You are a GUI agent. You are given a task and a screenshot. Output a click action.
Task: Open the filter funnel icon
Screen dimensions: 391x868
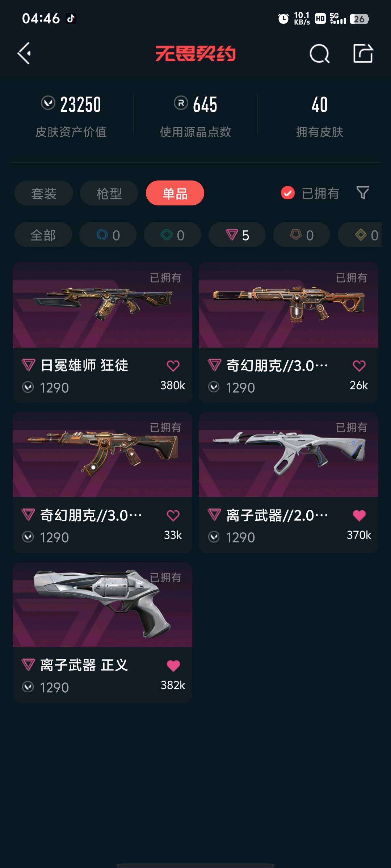[362, 193]
